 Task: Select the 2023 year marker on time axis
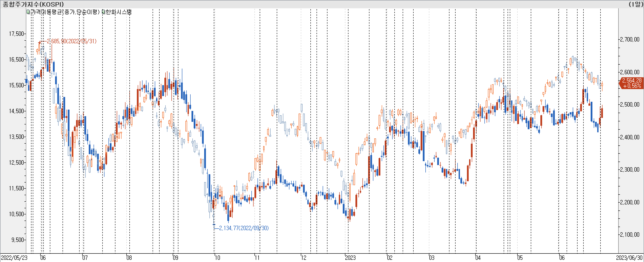tap(350, 257)
